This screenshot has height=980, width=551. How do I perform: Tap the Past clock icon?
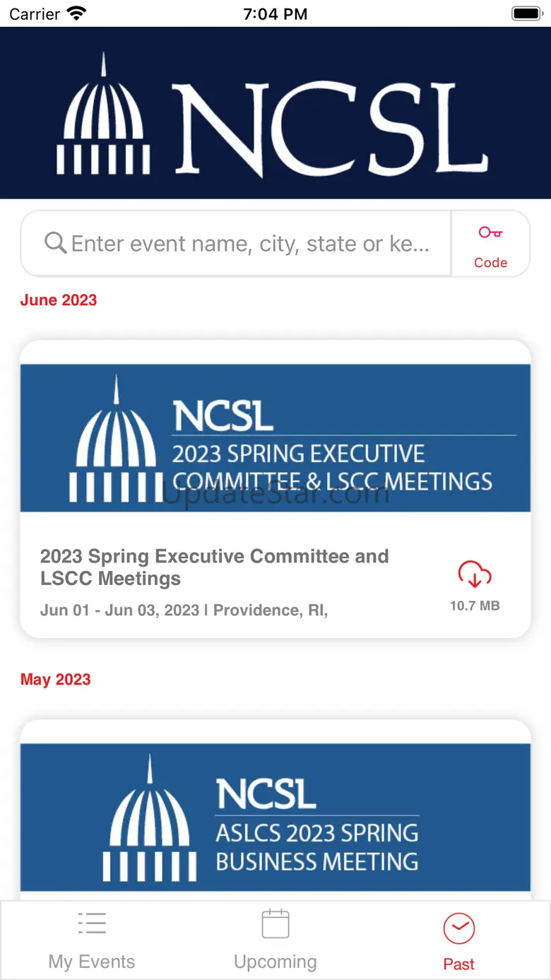pyautogui.click(x=459, y=928)
